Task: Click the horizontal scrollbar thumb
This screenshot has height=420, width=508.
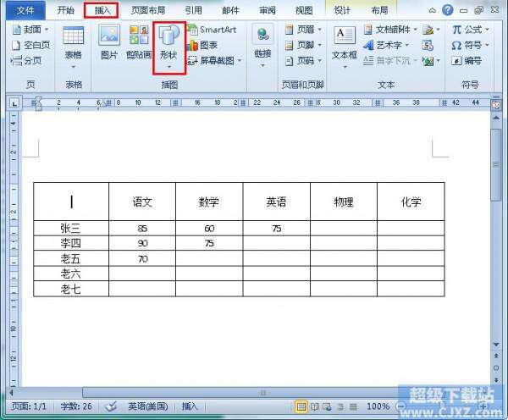Action: pyautogui.click(x=263, y=393)
